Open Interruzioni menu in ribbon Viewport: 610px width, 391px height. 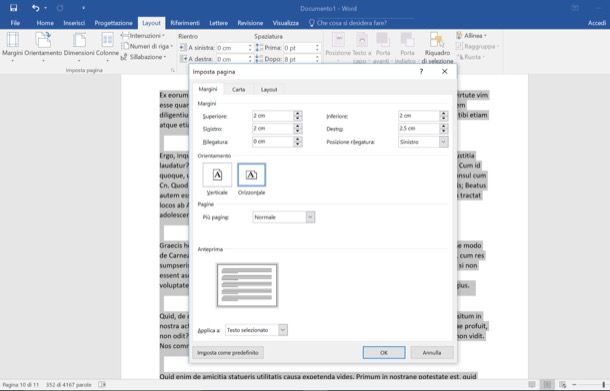tap(143, 35)
